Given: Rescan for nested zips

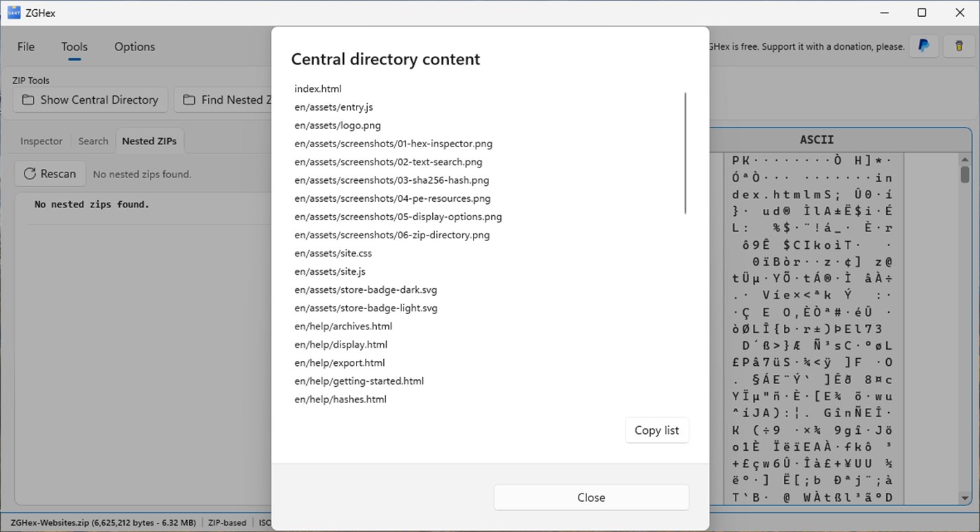Looking at the screenshot, I should click(x=50, y=174).
